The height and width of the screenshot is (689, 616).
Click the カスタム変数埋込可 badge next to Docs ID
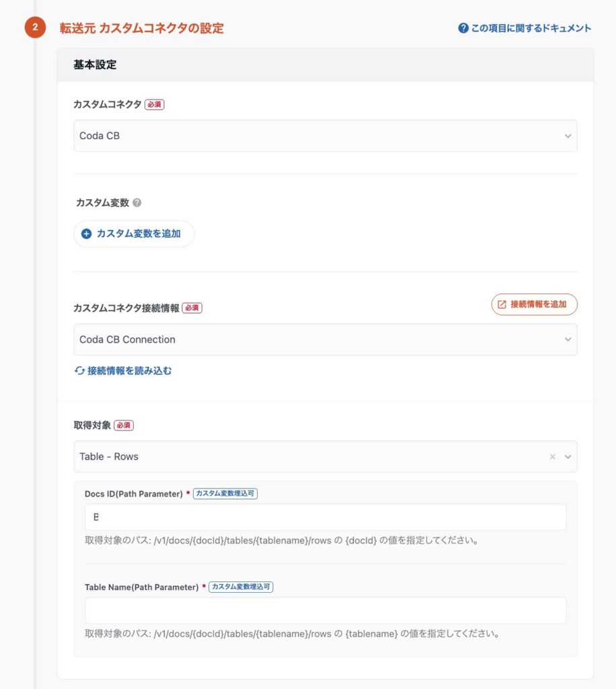point(225,493)
